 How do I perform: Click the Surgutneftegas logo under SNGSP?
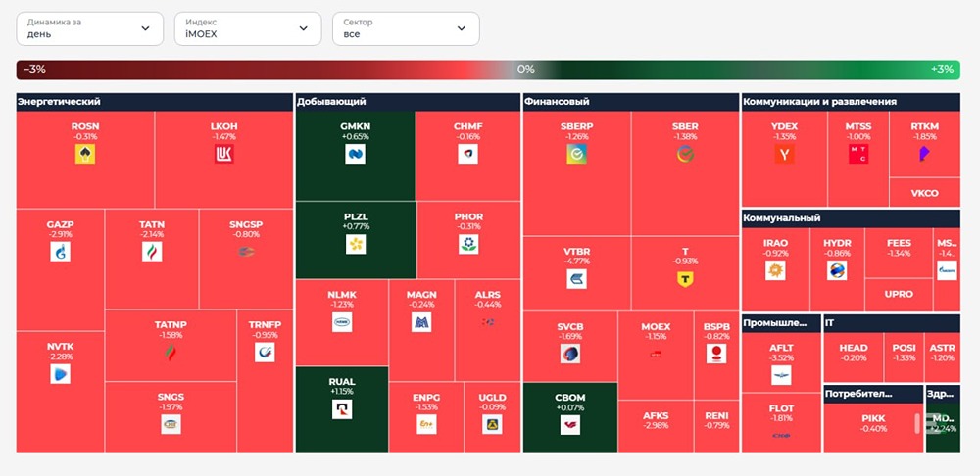tap(246, 252)
